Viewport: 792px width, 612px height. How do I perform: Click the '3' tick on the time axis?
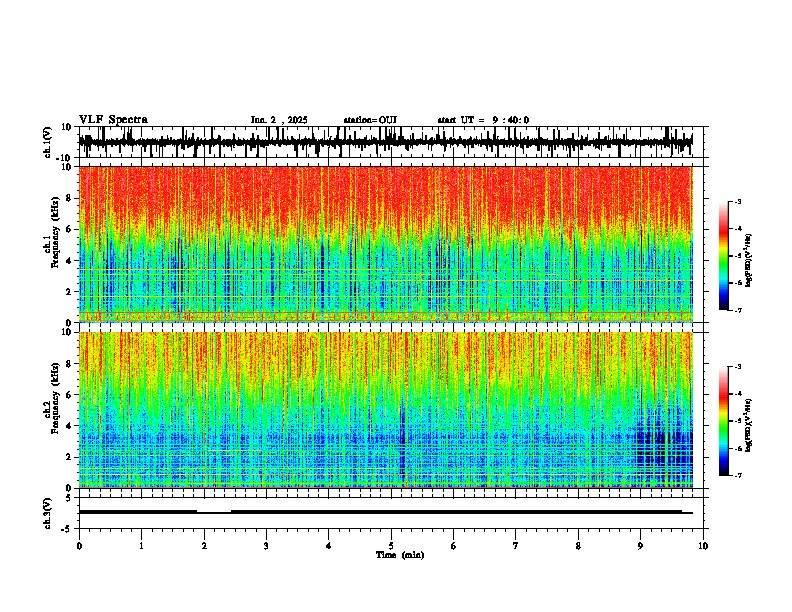[266, 546]
